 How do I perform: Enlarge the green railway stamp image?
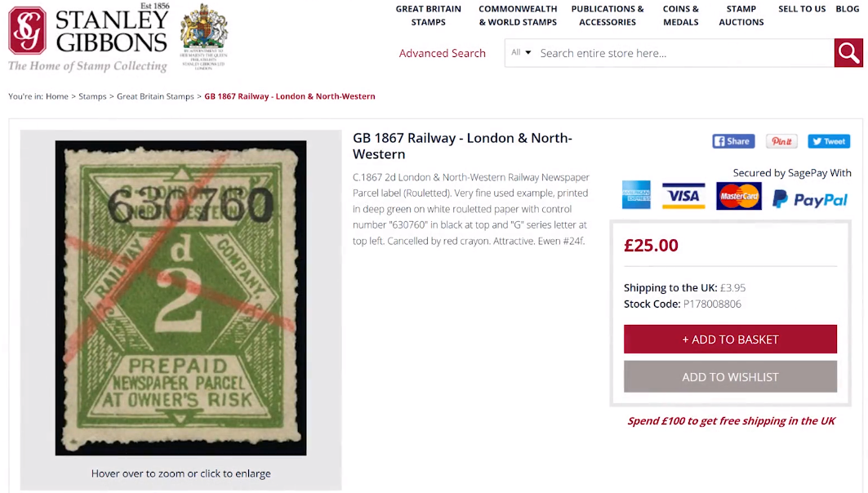[x=180, y=298]
